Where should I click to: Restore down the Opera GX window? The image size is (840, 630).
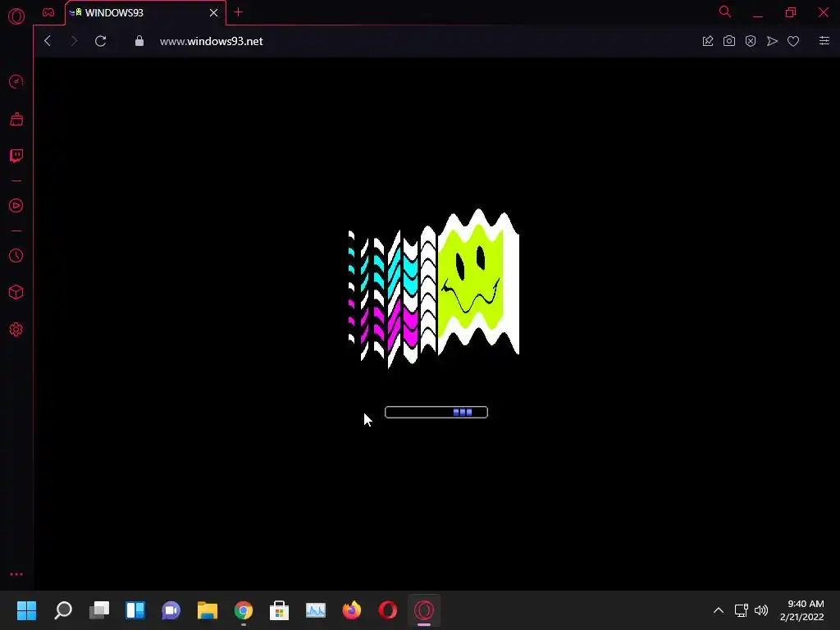coord(791,12)
